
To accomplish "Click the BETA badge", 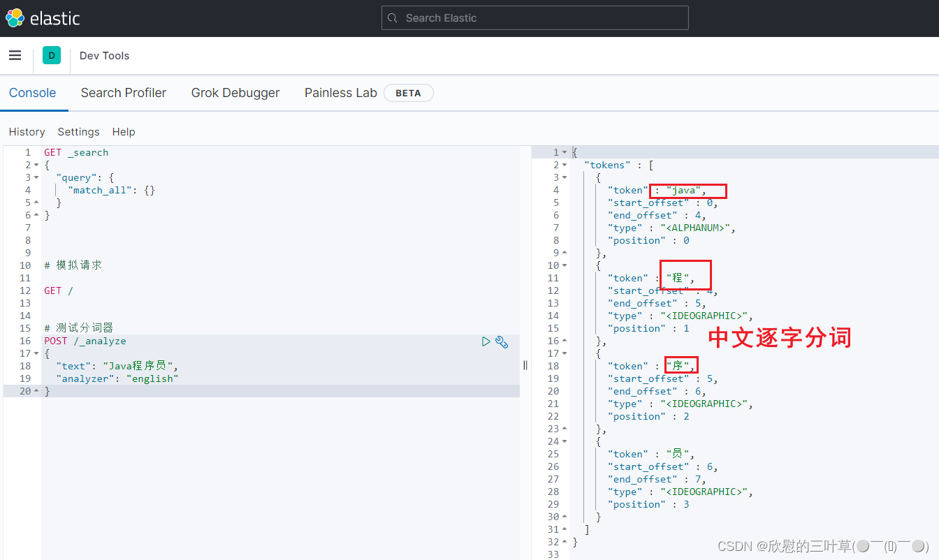I will click(x=409, y=93).
